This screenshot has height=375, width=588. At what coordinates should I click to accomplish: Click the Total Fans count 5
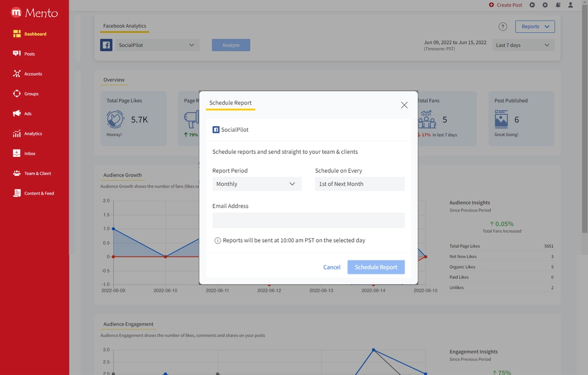point(444,120)
